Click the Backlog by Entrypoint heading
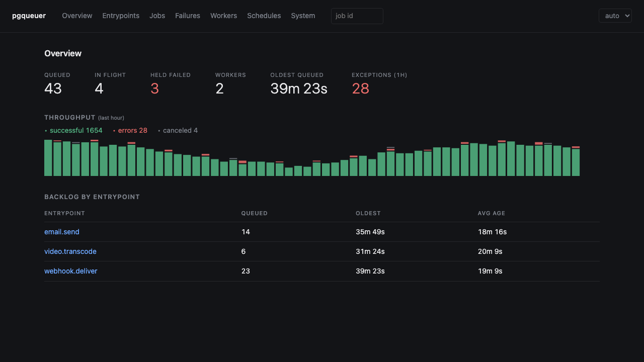This screenshot has width=644, height=362. pyautogui.click(x=92, y=197)
